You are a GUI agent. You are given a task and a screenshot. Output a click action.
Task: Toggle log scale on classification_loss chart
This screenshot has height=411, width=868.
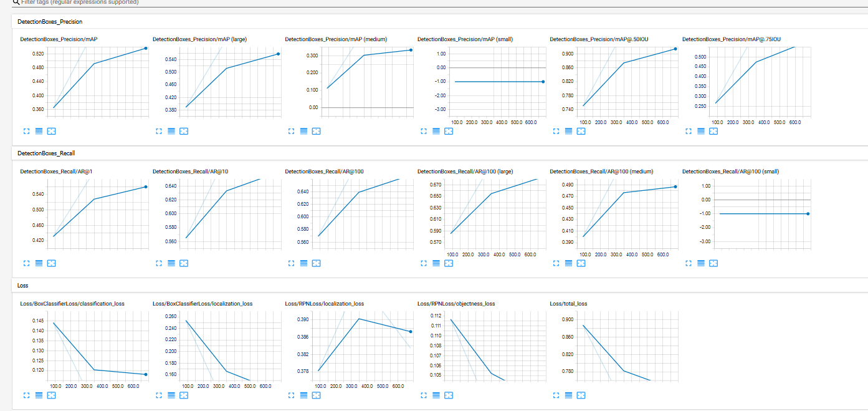[x=39, y=395]
